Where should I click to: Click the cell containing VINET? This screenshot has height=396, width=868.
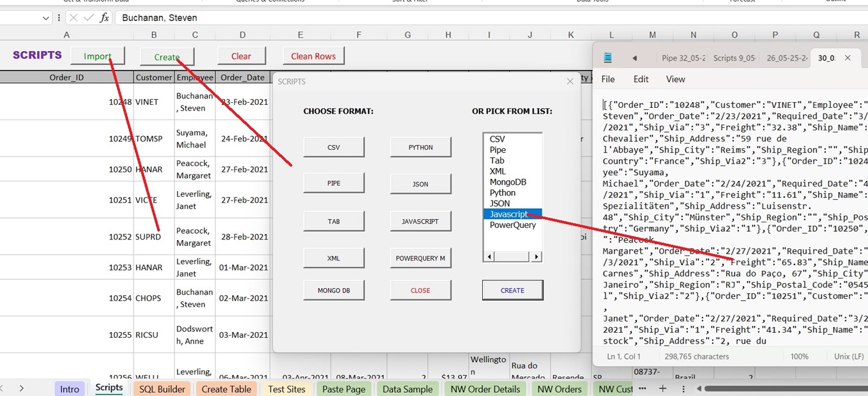click(154, 102)
